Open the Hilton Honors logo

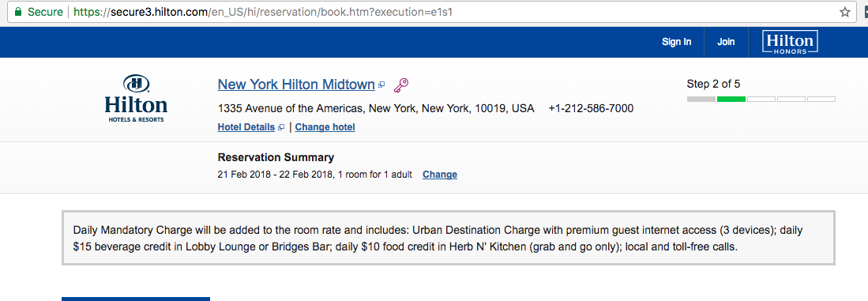pyautogui.click(x=790, y=42)
